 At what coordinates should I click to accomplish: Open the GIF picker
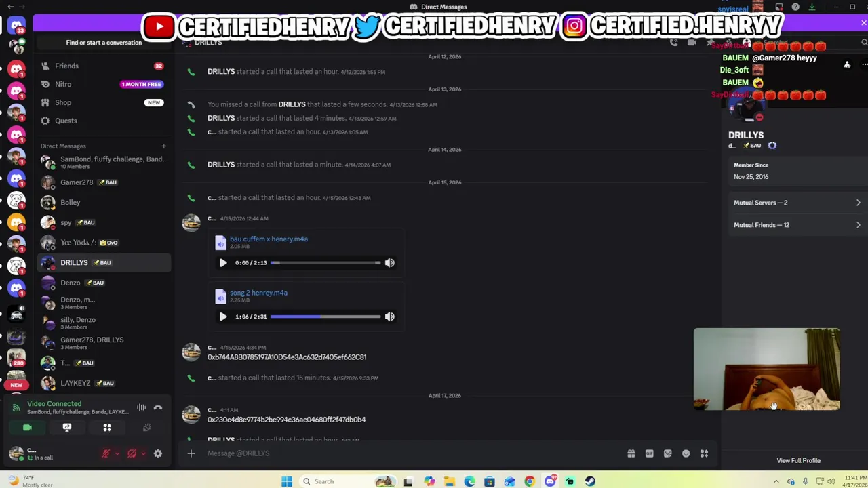point(649,453)
